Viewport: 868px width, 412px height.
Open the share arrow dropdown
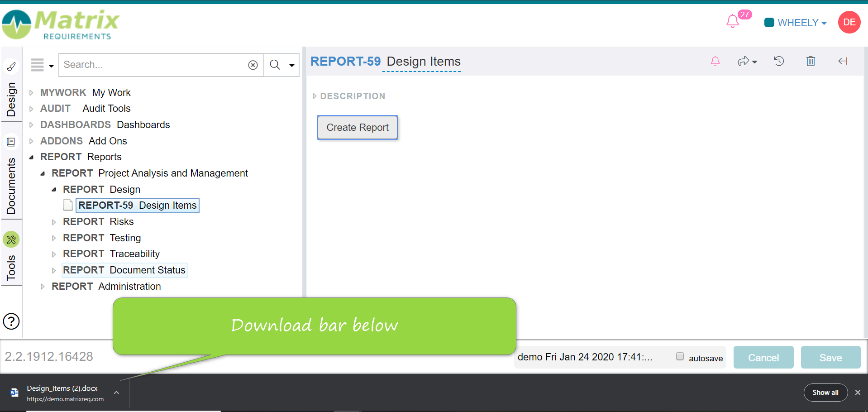[x=747, y=61]
